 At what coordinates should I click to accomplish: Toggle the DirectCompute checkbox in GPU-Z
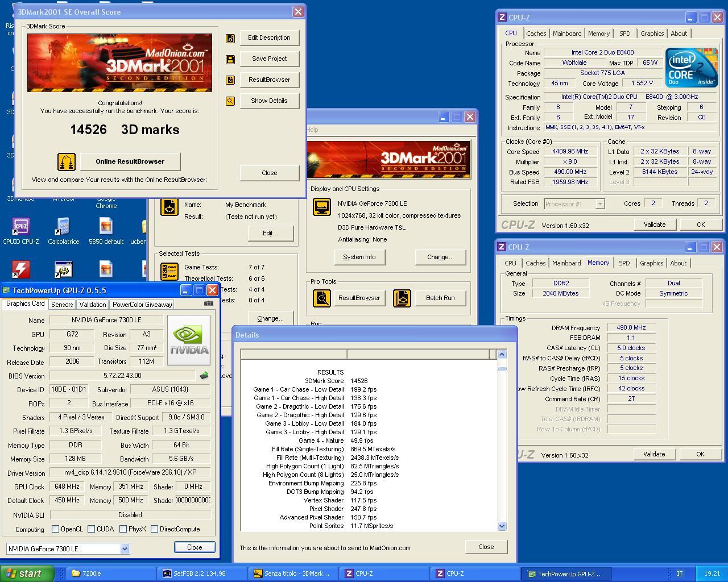[x=154, y=529]
